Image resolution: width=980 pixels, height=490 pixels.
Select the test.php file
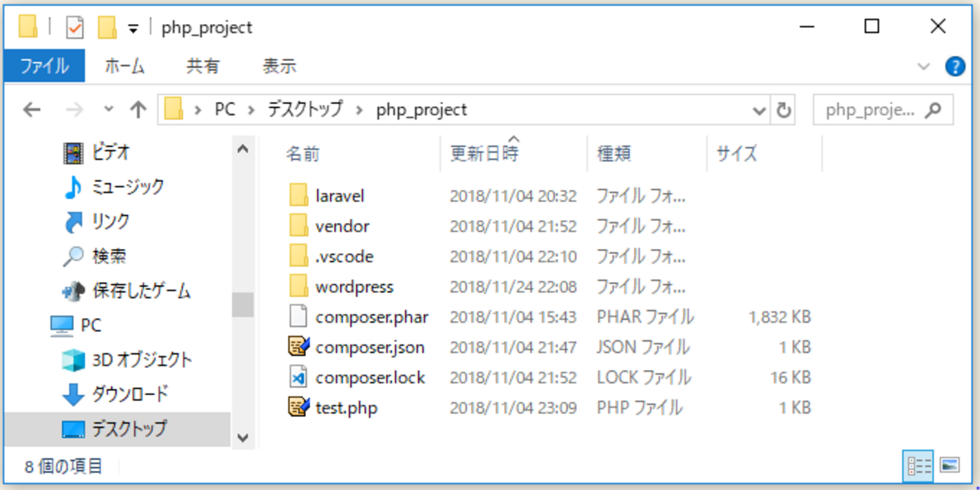(x=333, y=408)
